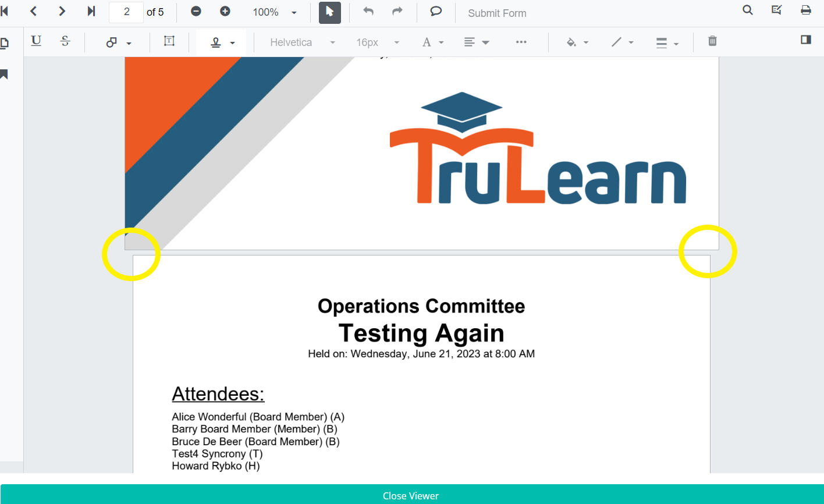Open the fill color picker

coord(577,42)
